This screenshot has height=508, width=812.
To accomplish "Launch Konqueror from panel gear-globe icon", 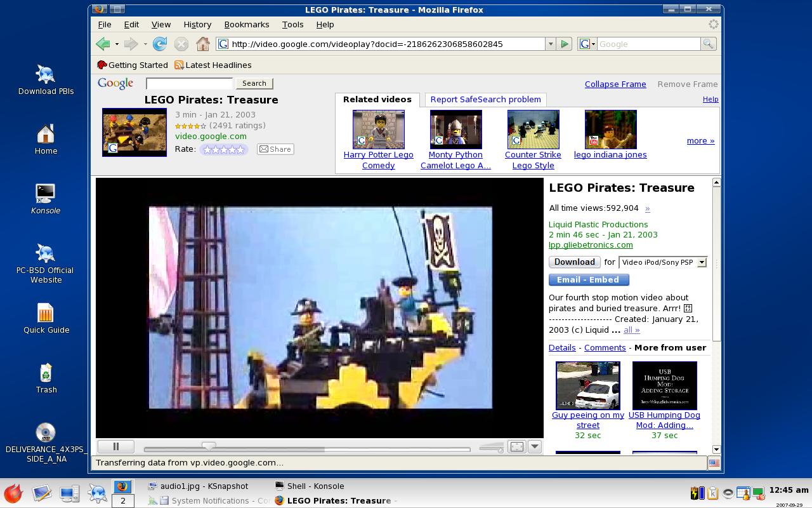I will (x=97, y=493).
